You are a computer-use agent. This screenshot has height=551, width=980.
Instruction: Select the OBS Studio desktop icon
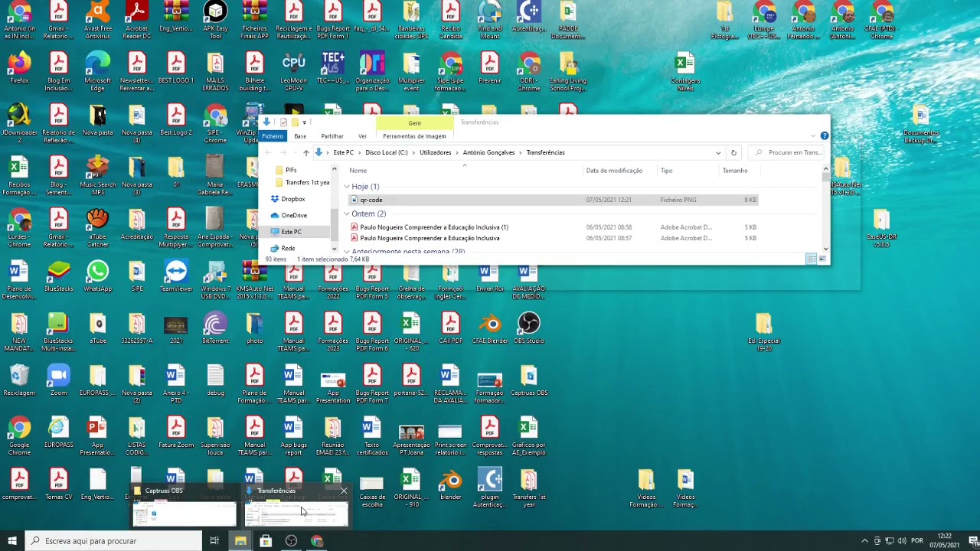528,328
